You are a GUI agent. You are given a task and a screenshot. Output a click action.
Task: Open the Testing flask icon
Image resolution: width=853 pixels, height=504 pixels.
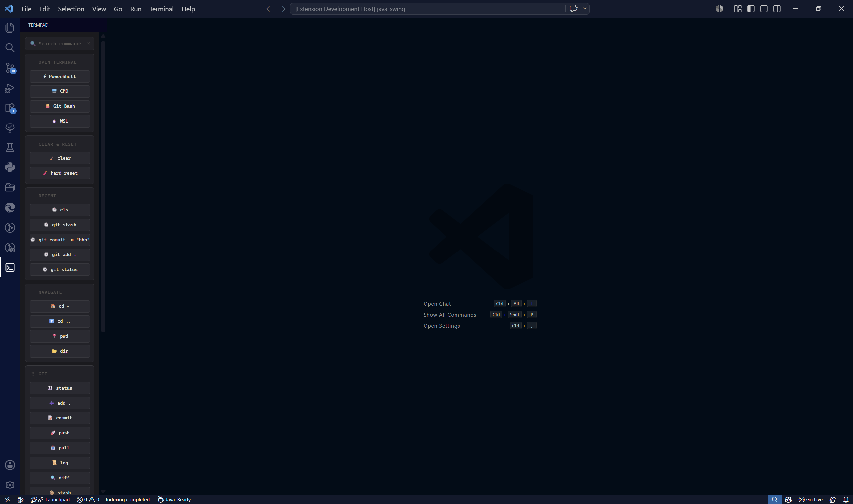10,147
